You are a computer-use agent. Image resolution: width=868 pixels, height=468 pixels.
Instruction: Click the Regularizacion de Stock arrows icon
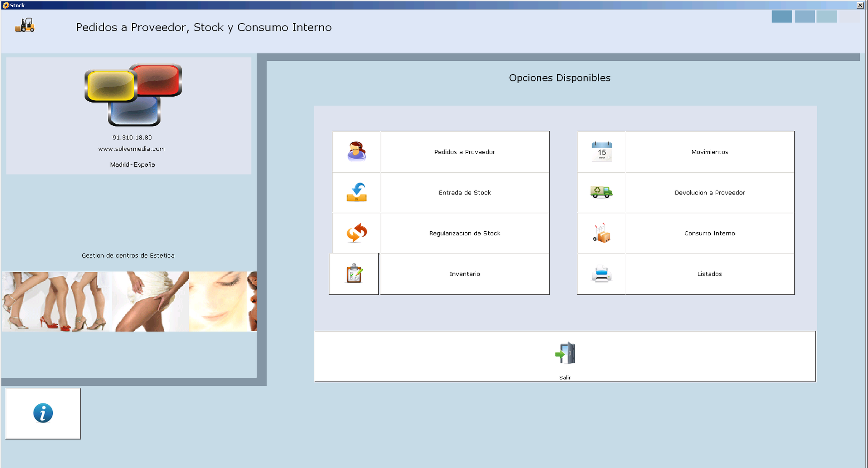[356, 233]
